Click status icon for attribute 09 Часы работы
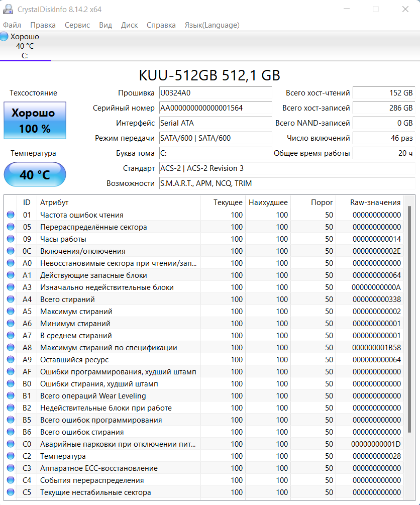Viewport: 420px width, 505px height. (x=11, y=239)
